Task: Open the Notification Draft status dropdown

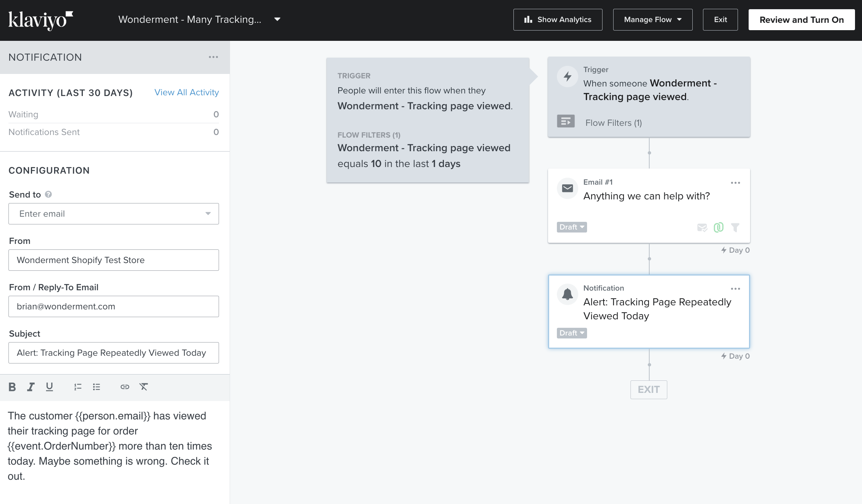Action: pos(572,333)
